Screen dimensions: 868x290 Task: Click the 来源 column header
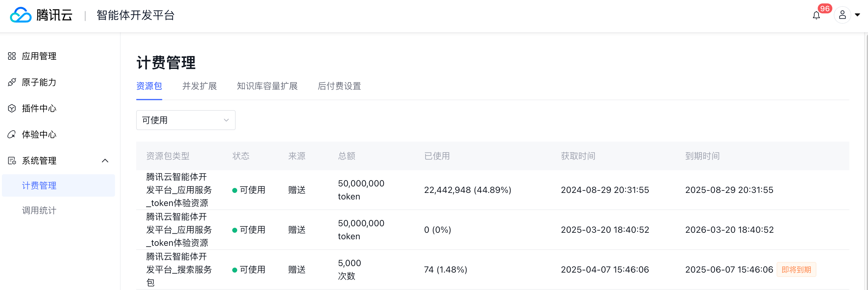pyautogui.click(x=297, y=156)
